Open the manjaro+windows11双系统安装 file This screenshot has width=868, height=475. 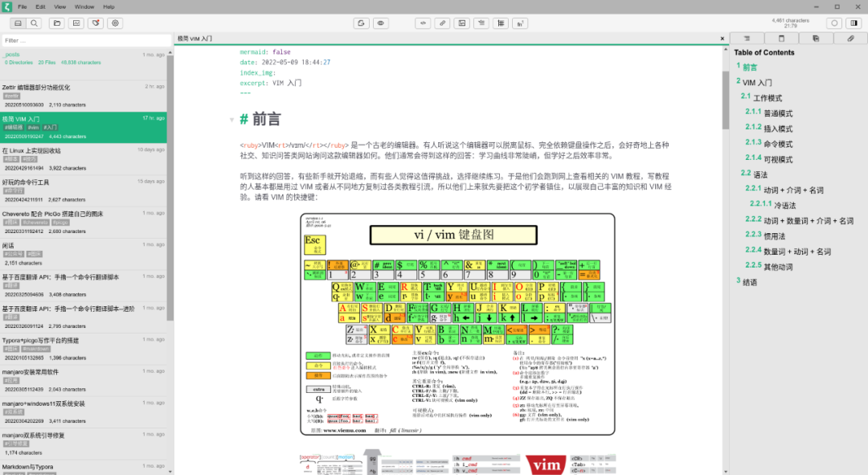click(x=83, y=412)
